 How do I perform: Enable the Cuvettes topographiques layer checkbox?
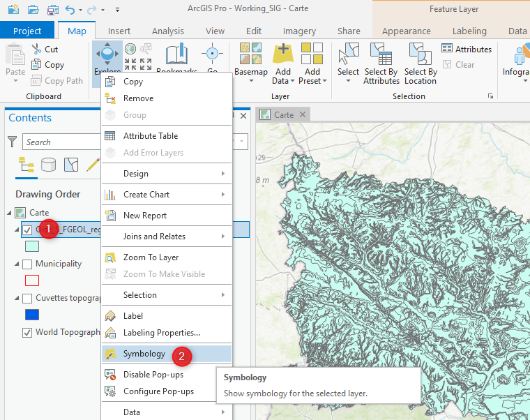tap(27, 299)
